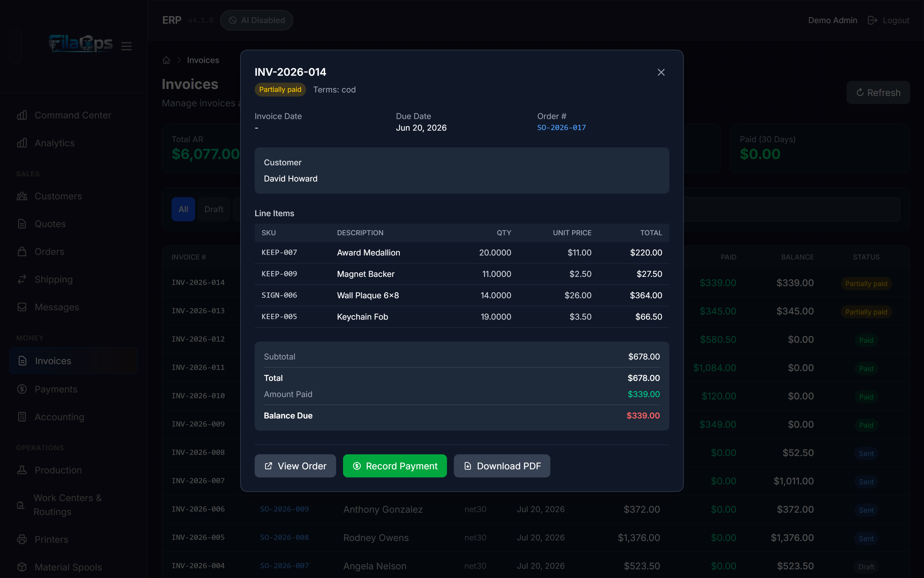Viewport: 924px width, 578px height.
Task: Click Rodney Owens customer cell
Action: tap(376, 538)
